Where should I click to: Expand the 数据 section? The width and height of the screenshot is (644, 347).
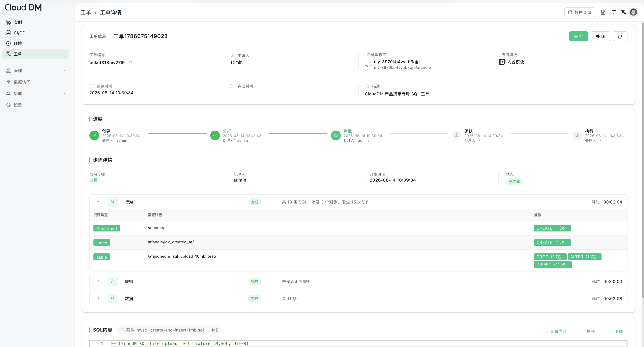pos(99,298)
